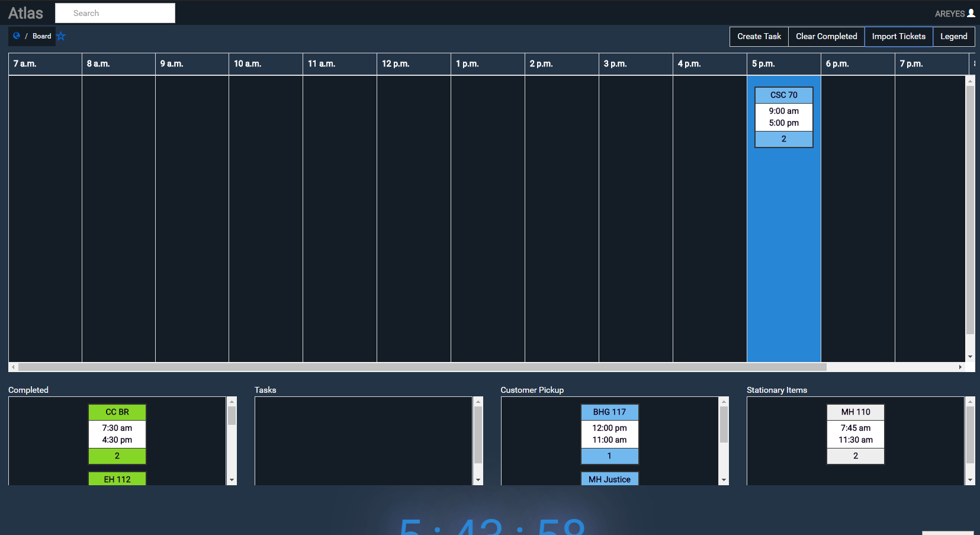Screen dimensions: 980x535
Task: Click the 4 p.m. column header
Action: click(710, 64)
